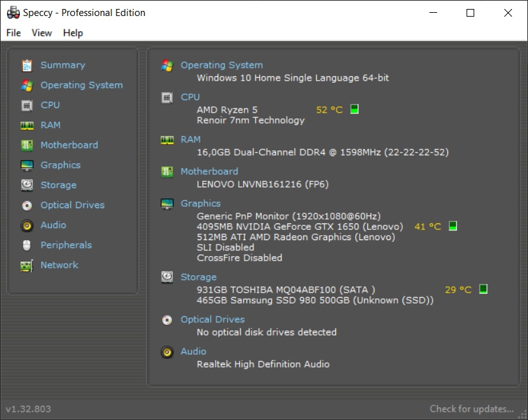Image resolution: width=528 pixels, height=420 pixels.
Task: View Peripherals section from sidebar
Action: (66, 245)
